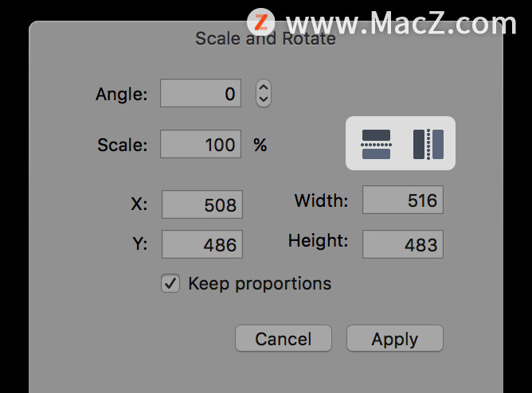Click the orange Z MacZ logo
The height and width of the screenshot is (393, 532).
[260, 22]
